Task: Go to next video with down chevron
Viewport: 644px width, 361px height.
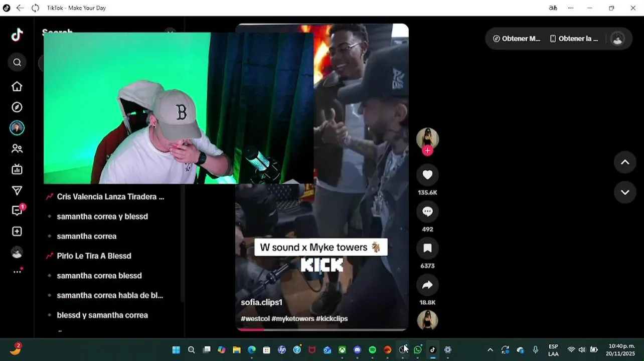Action: pos(625,192)
